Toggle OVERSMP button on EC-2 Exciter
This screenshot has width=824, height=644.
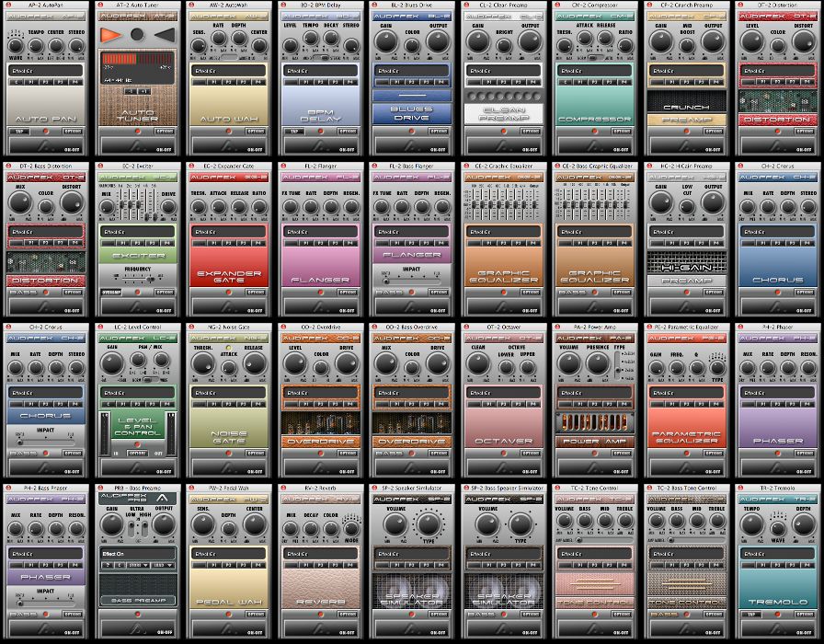point(111,293)
